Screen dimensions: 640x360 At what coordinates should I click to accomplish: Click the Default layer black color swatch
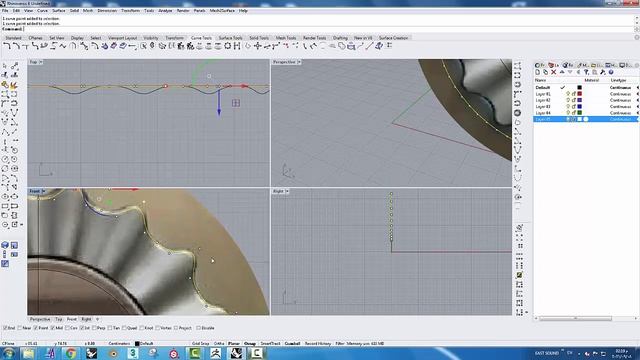[580, 87]
